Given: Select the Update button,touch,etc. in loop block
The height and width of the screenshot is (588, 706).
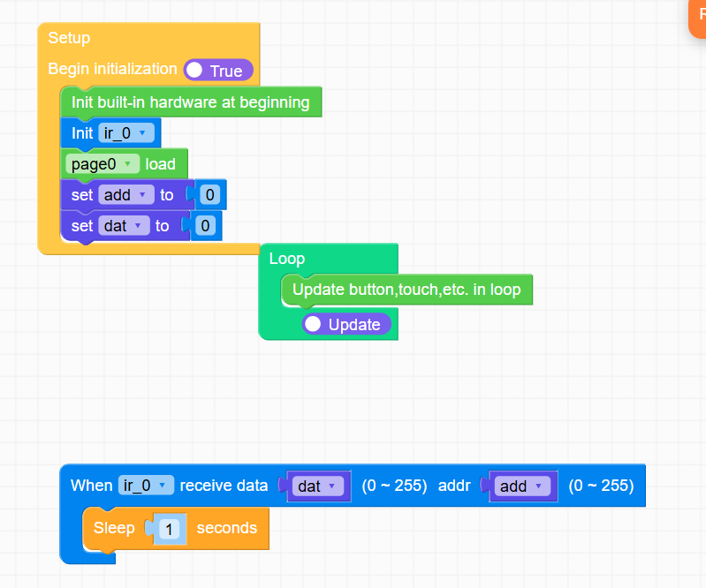Looking at the screenshot, I should coord(406,289).
